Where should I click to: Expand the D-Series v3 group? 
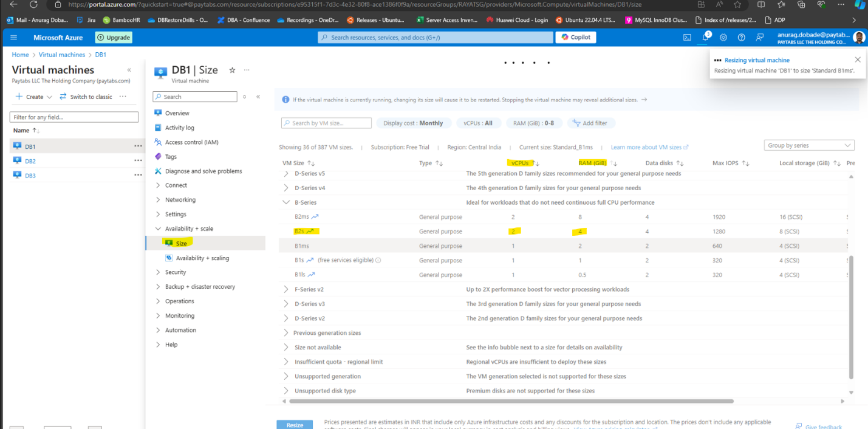point(286,304)
